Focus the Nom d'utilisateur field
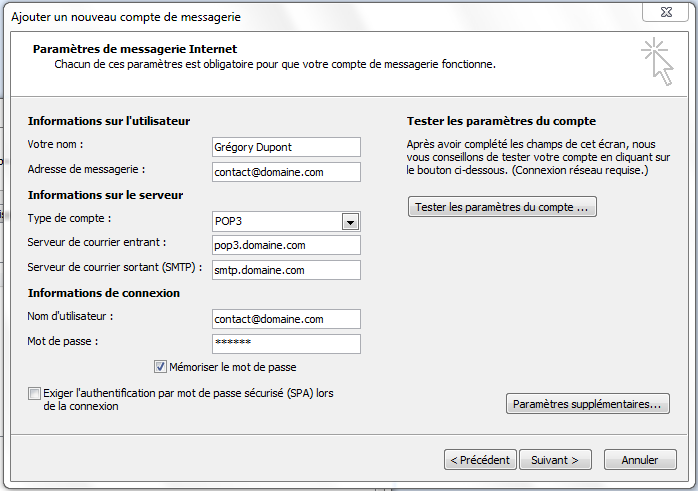 [286, 319]
